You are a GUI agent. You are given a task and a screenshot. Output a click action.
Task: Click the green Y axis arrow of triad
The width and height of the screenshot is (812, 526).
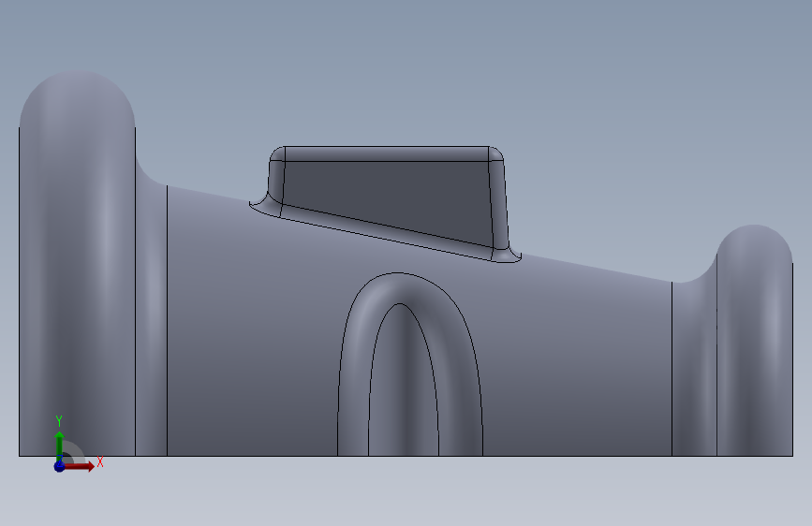point(59,445)
